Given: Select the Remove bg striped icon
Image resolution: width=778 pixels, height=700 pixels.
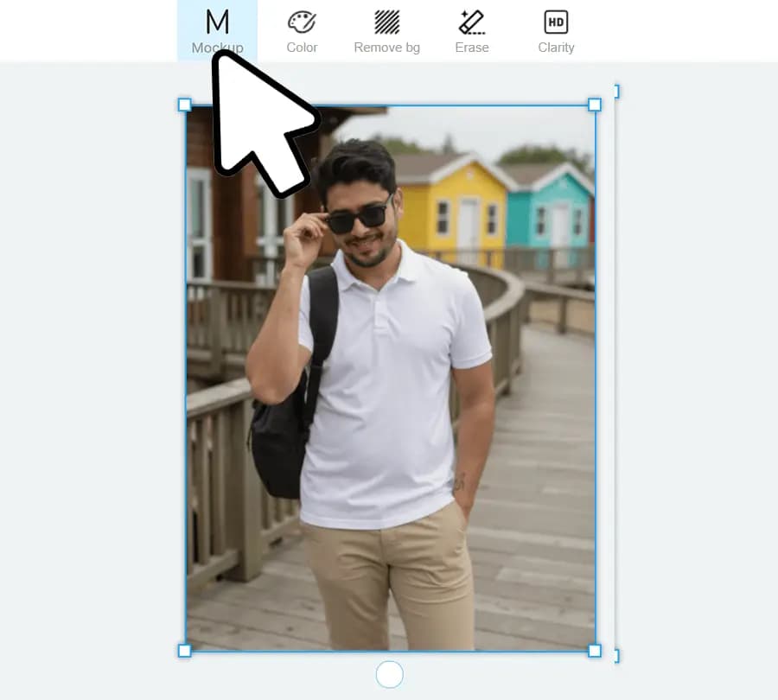Looking at the screenshot, I should tap(386, 22).
